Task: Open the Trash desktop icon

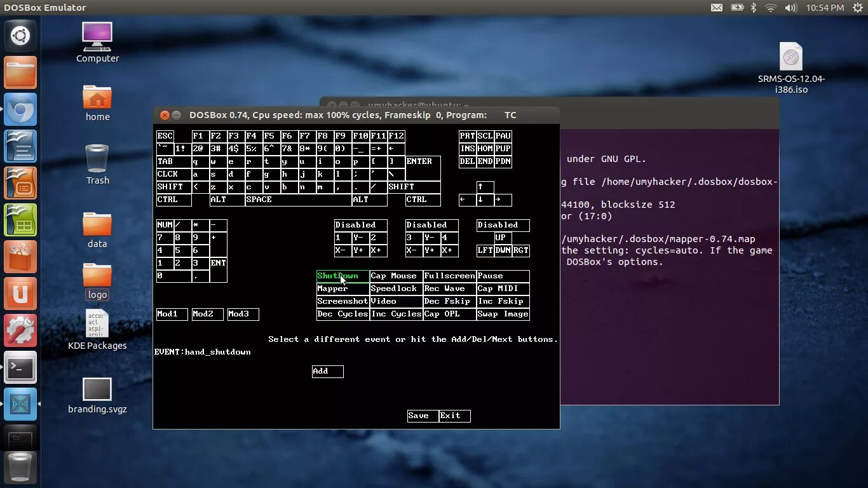Action: tap(97, 165)
